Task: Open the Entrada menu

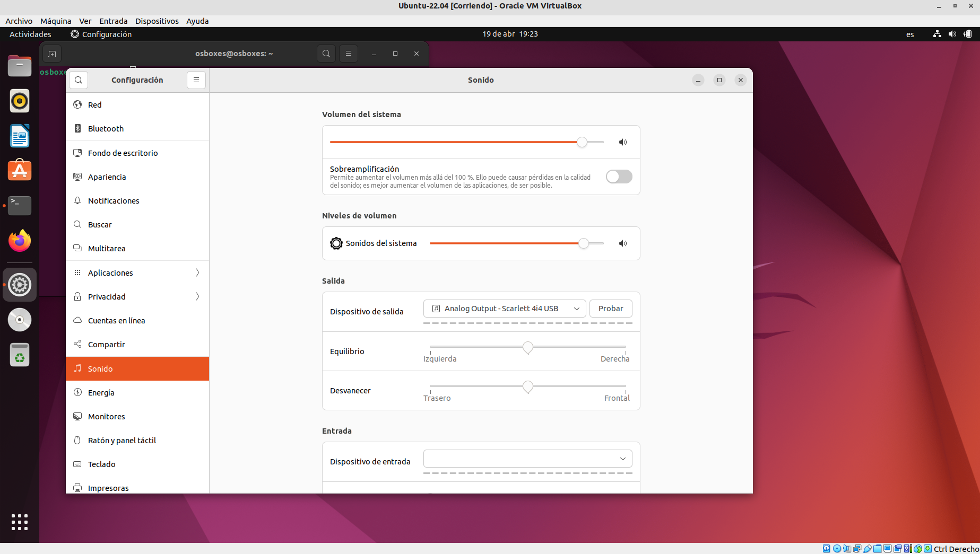Action: pyautogui.click(x=114, y=21)
